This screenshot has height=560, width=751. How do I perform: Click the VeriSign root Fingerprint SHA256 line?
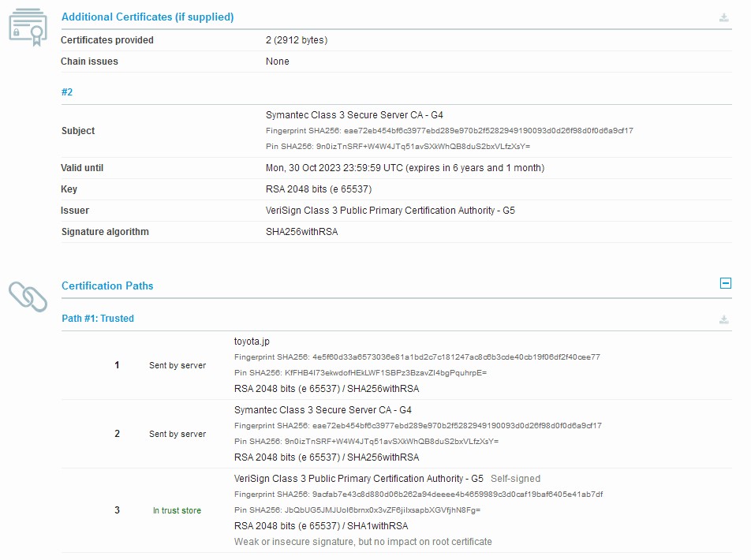tap(418, 495)
